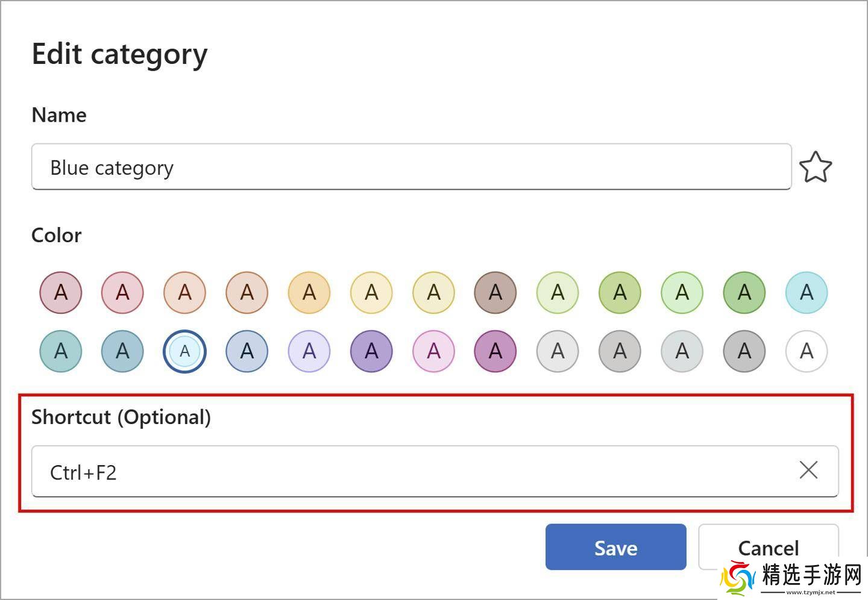Image resolution: width=868 pixels, height=600 pixels.
Task: Select the dark red color swatch
Action: pos(61,293)
